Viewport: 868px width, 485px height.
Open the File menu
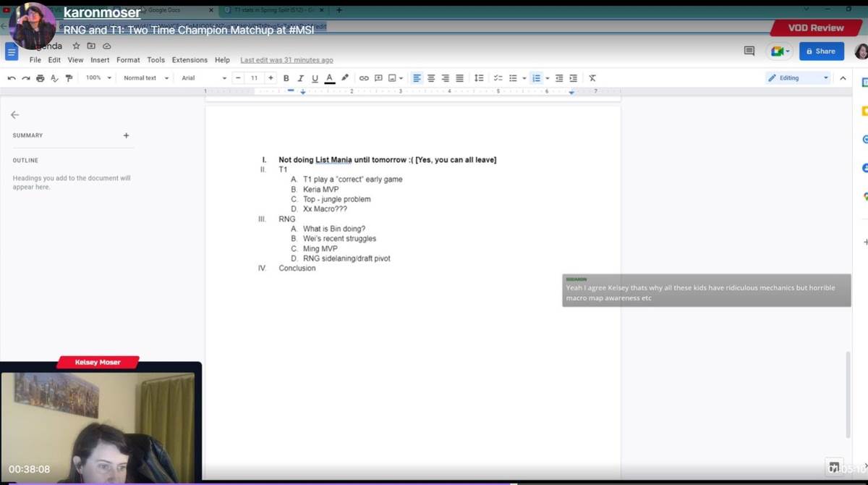[x=35, y=60]
